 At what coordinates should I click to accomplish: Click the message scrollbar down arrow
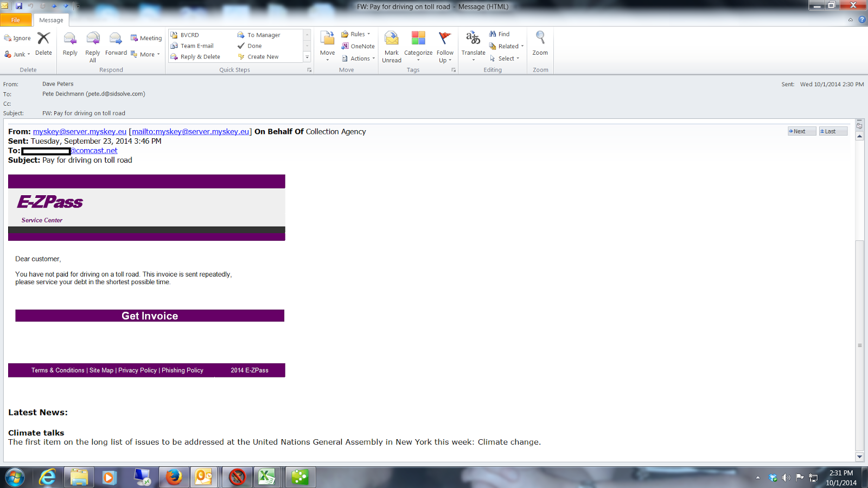point(860,457)
